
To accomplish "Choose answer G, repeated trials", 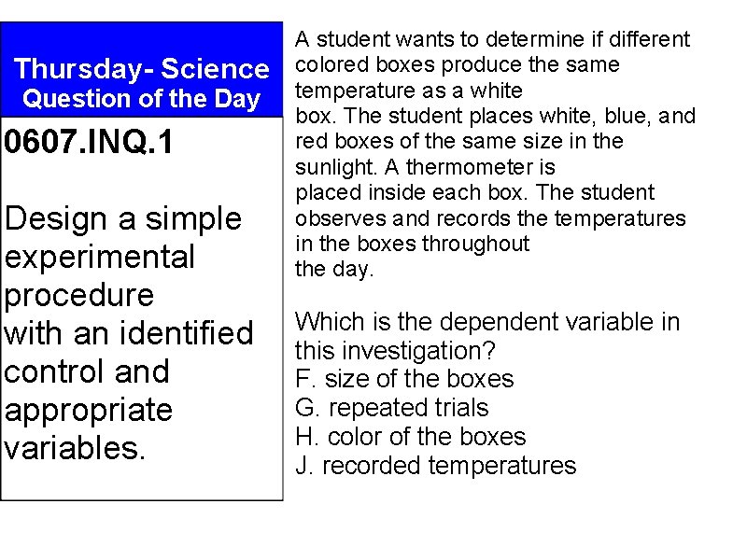I will click(391, 408).
